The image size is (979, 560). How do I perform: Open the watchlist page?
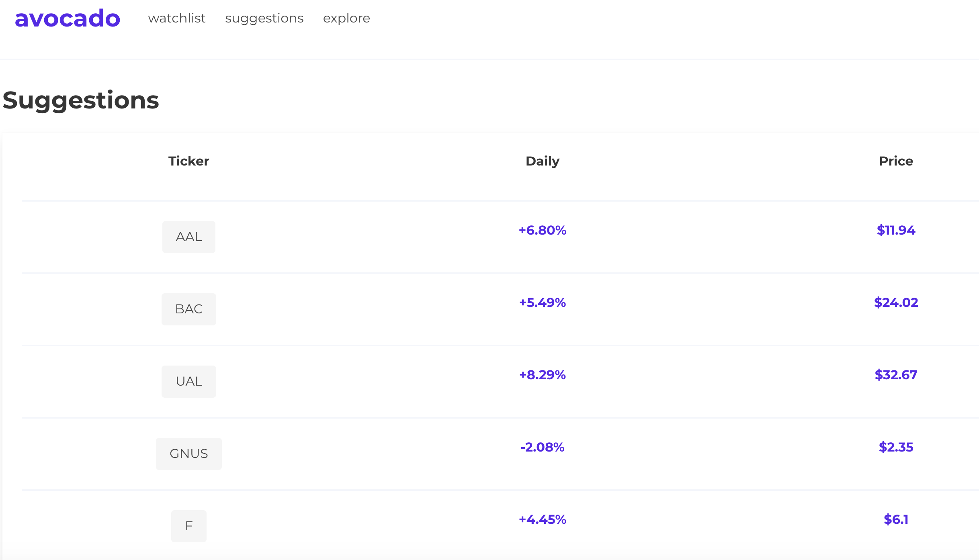(x=177, y=18)
